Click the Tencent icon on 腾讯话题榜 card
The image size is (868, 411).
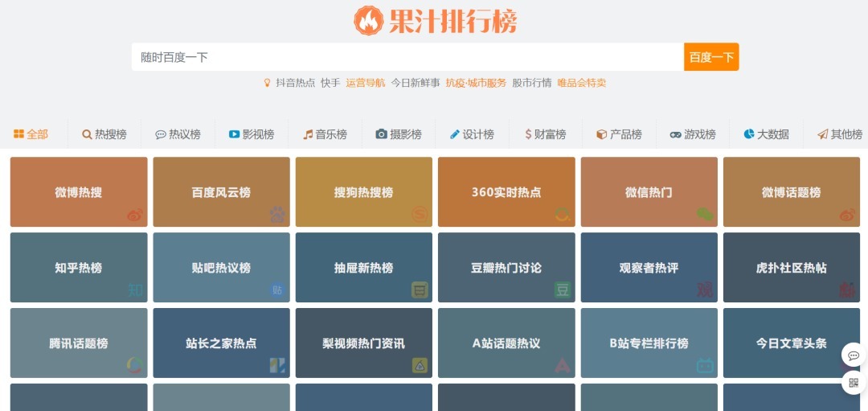[x=134, y=366]
